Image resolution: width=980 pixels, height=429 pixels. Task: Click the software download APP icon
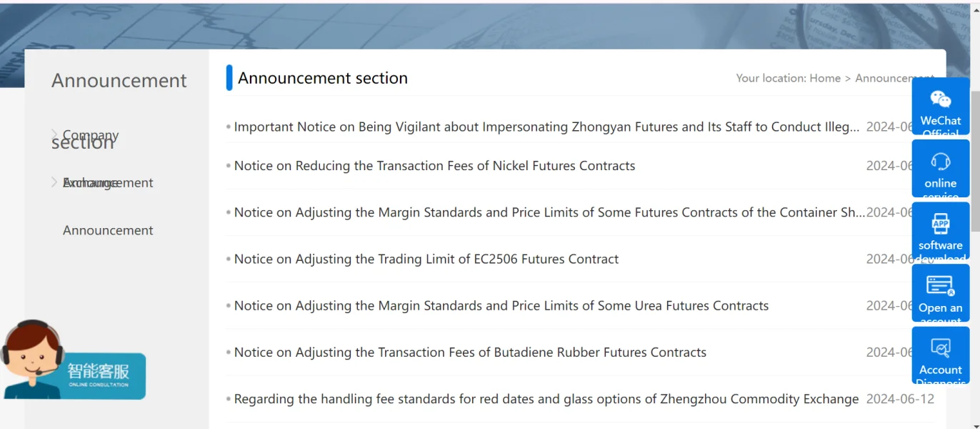[x=940, y=224]
